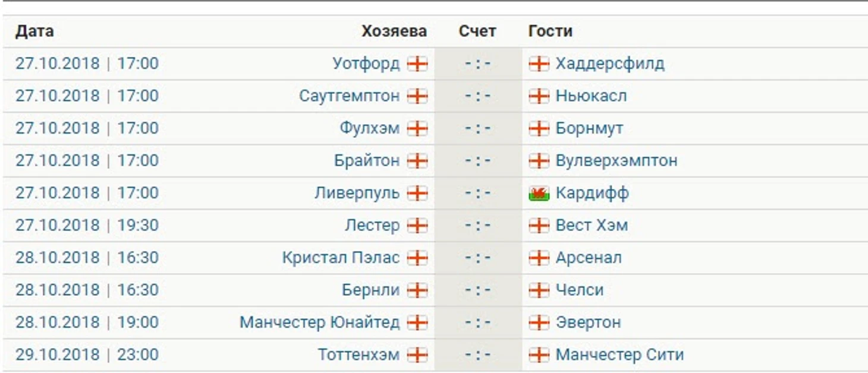Image resolution: width=868 pixels, height=373 pixels.
Task: Click the flag icon next to Саутгемптон
Action: click(417, 96)
